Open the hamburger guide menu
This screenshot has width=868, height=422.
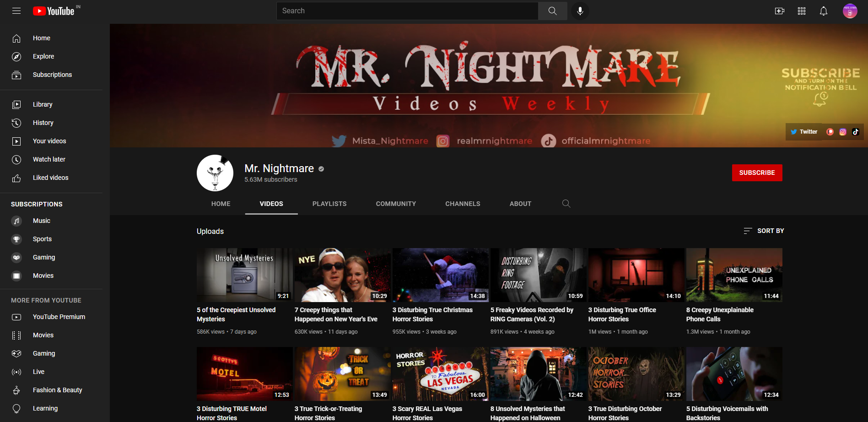[x=16, y=11]
